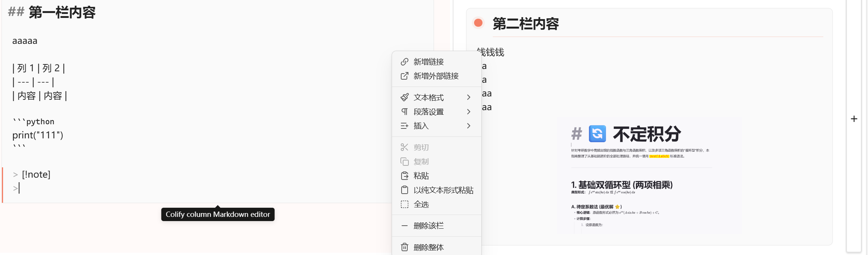Expand the 插入 submenu arrow
Screen dimensions: 868x255
pyautogui.click(x=469, y=126)
